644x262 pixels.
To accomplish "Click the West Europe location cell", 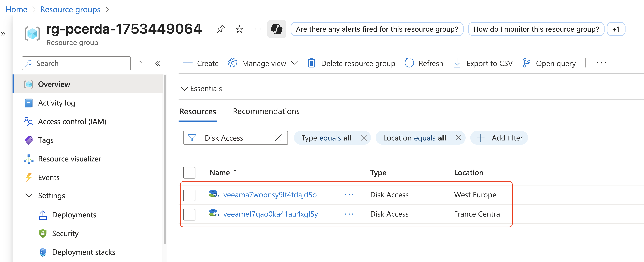I will pyautogui.click(x=475, y=195).
